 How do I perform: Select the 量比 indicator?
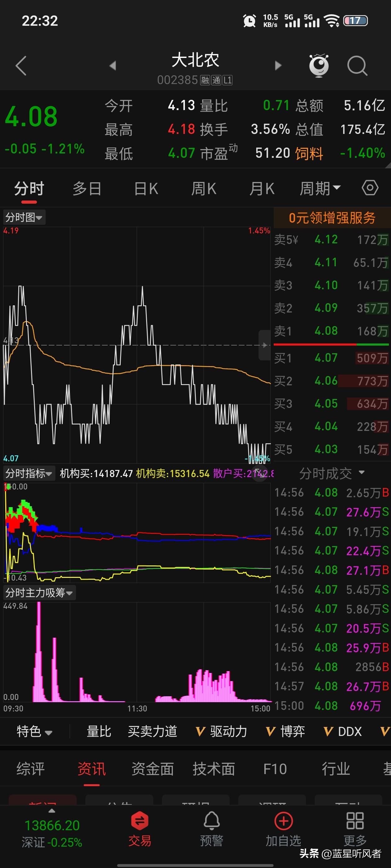[x=99, y=732]
